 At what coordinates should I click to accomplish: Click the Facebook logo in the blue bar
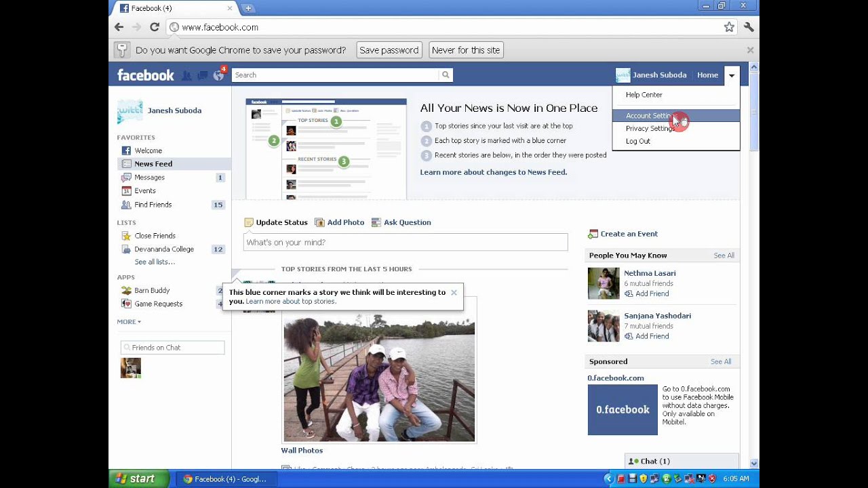tap(146, 75)
